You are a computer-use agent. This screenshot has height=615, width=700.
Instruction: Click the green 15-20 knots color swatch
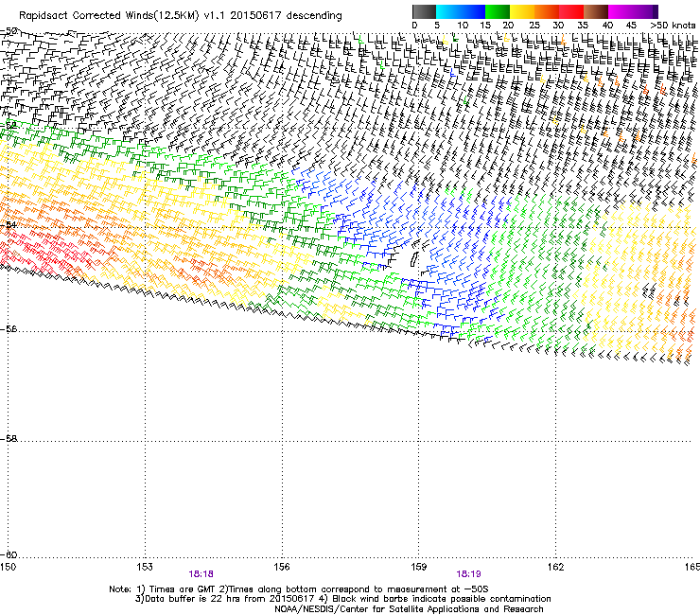tap(498, 11)
